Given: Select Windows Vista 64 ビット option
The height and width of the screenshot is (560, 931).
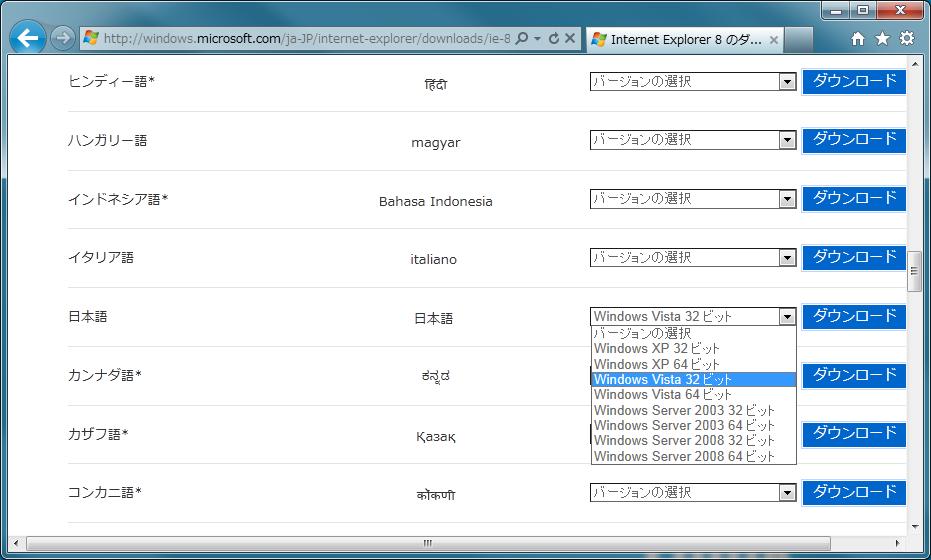Looking at the screenshot, I should 694,395.
